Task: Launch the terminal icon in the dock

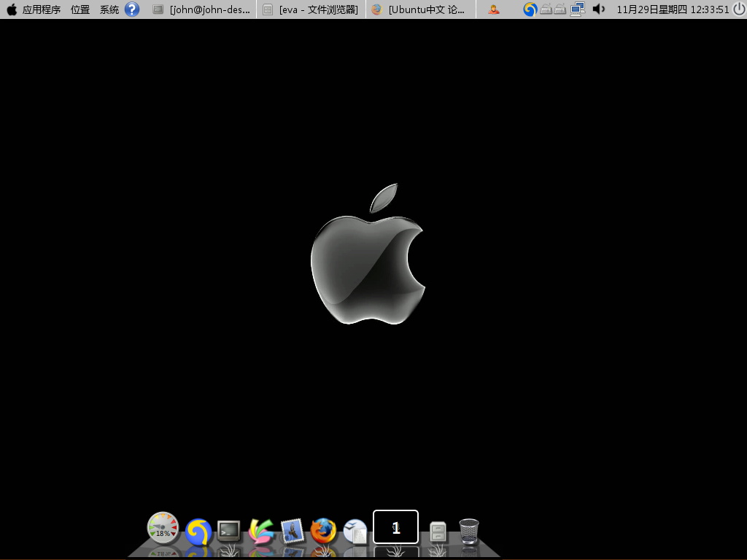Action: coord(229,531)
